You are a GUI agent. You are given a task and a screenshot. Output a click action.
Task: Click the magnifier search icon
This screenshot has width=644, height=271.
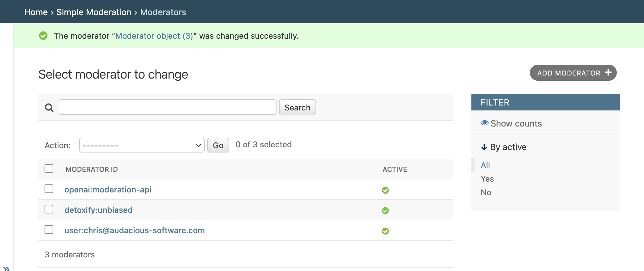[49, 108]
